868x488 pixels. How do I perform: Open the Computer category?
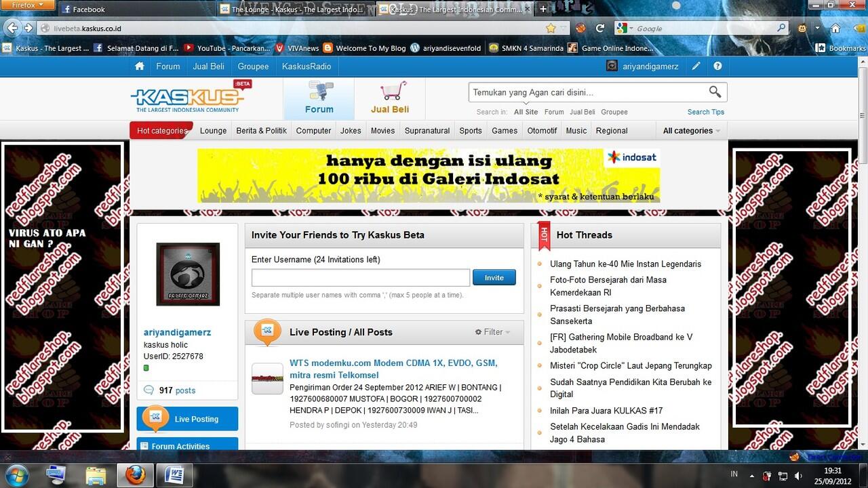point(313,131)
